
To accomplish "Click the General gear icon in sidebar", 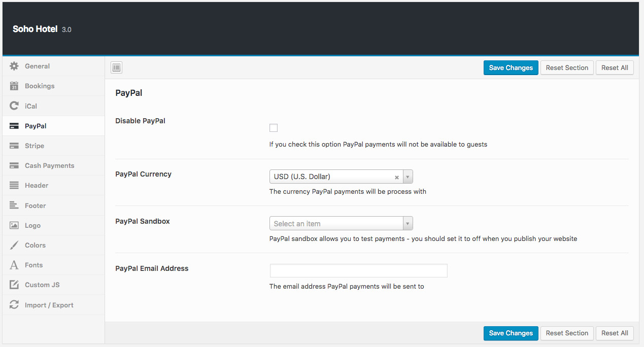I will point(14,66).
